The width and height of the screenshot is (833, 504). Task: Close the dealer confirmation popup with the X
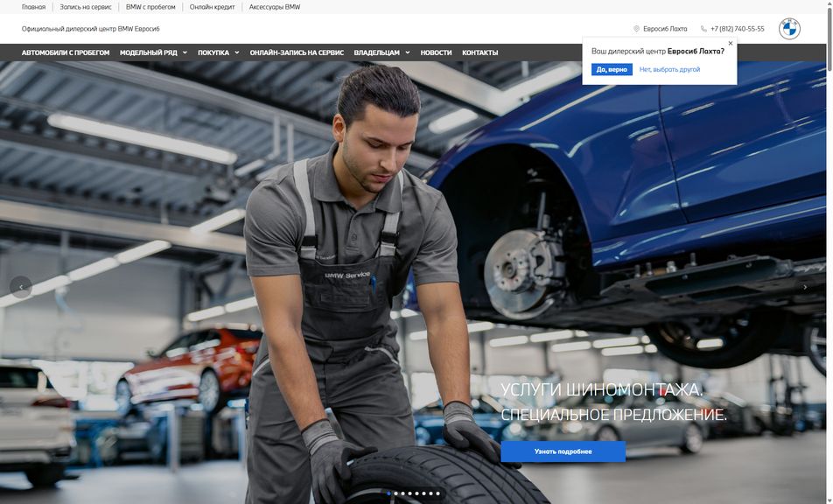(731, 44)
